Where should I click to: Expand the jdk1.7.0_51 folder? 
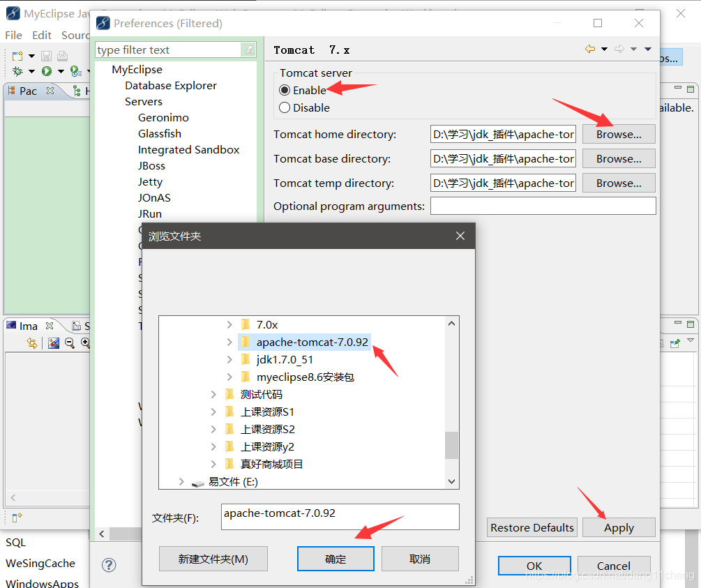tap(229, 359)
